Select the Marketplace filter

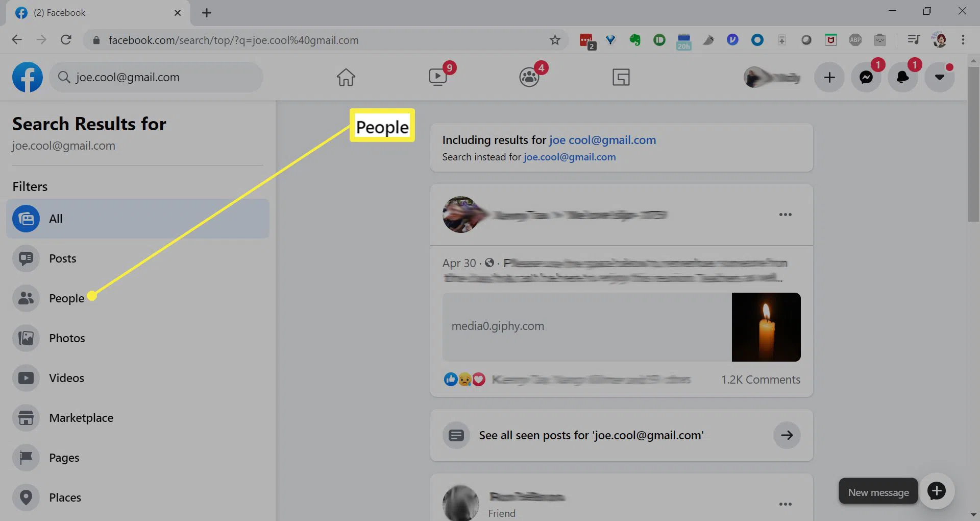[81, 418]
